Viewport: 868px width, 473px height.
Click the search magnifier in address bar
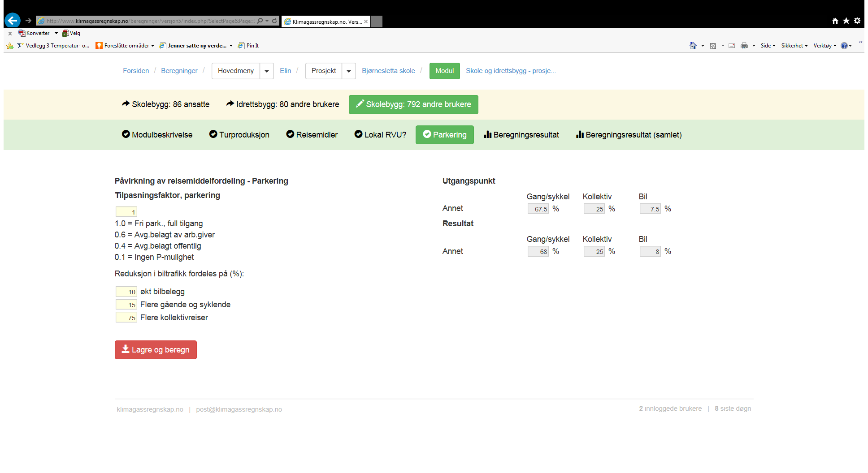[x=260, y=21]
